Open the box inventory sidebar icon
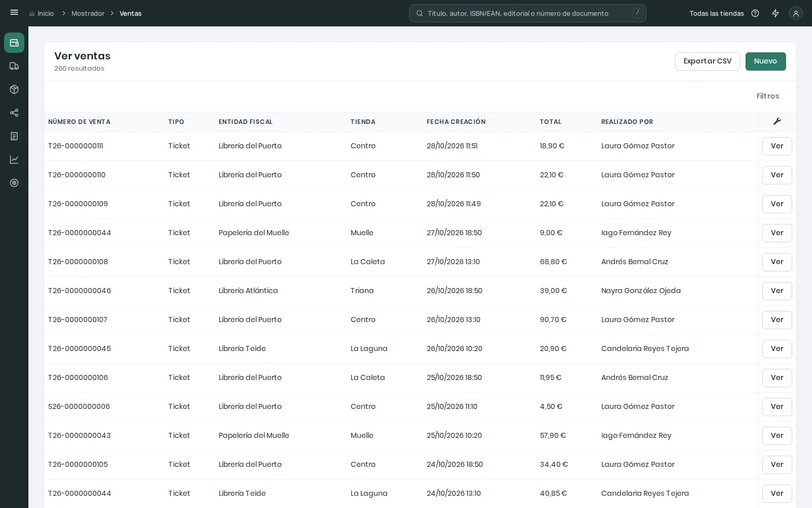 tap(14, 89)
